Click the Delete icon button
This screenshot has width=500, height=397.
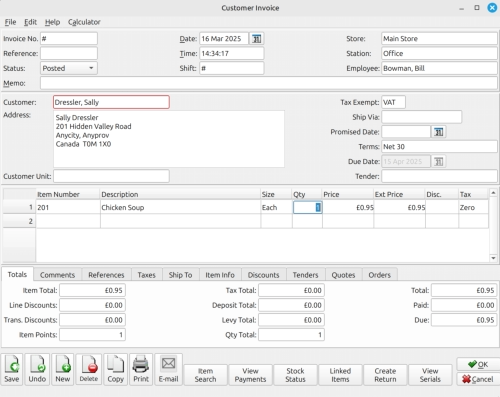click(x=89, y=369)
